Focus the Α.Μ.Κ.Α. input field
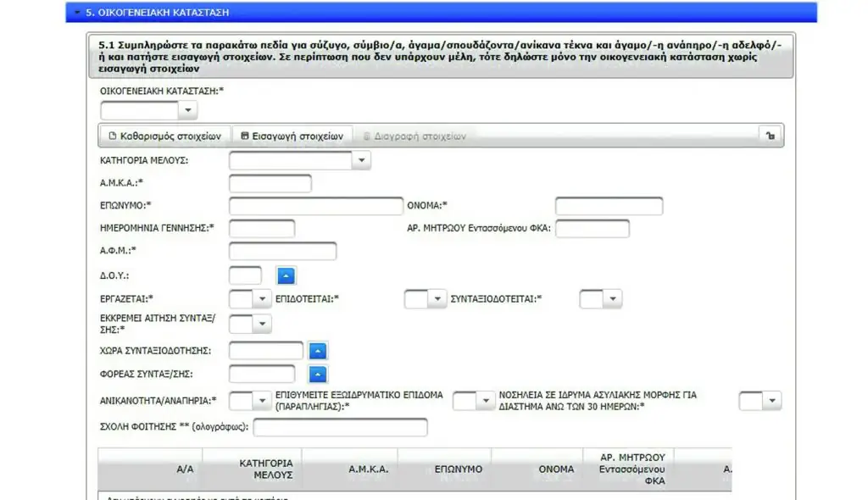Image resolution: width=868 pixels, height=500 pixels. pyautogui.click(x=270, y=183)
